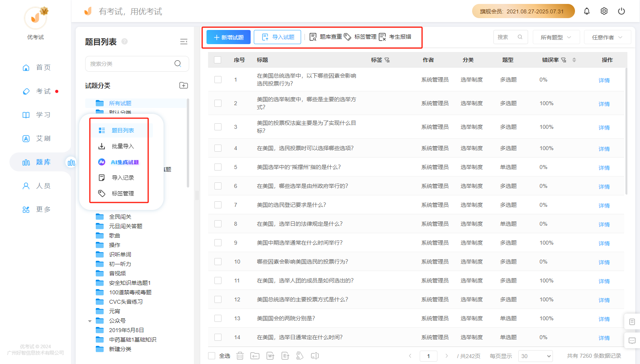Image resolution: width=640 pixels, height=364 pixels.
Task: Sort by 错误率 arrows
Action: tap(574, 60)
